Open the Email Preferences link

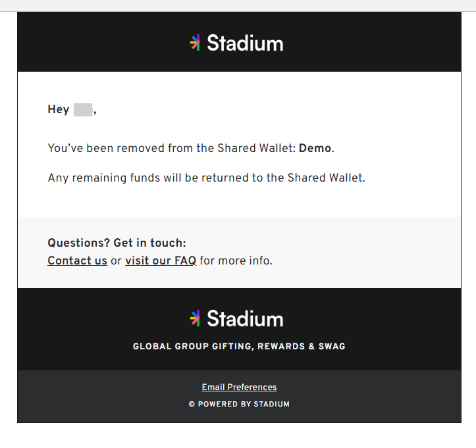(239, 387)
